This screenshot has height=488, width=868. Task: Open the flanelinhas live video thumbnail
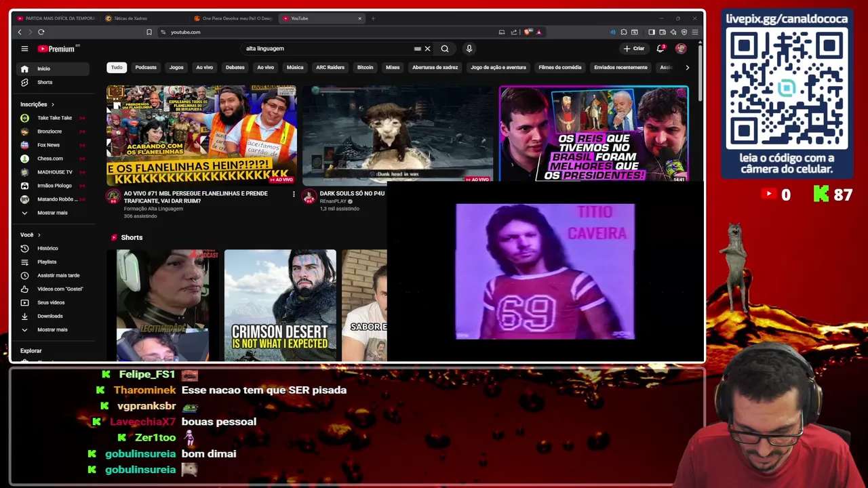coord(201,135)
